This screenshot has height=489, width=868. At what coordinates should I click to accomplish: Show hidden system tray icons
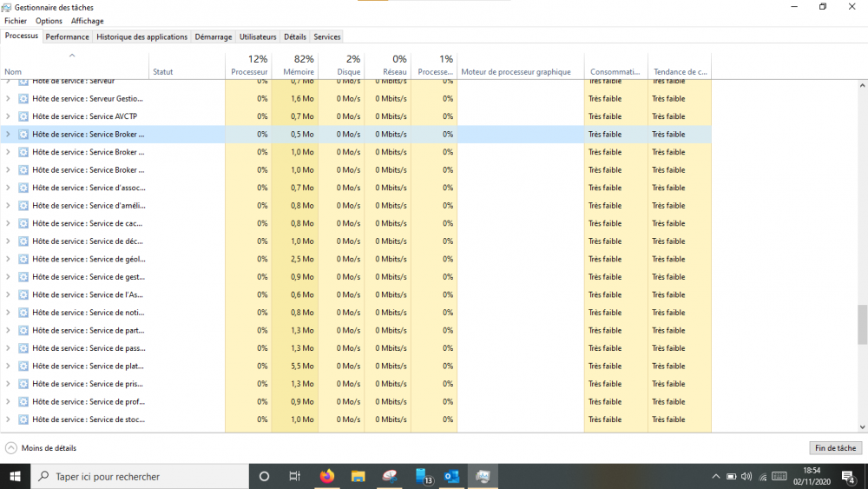715,476
